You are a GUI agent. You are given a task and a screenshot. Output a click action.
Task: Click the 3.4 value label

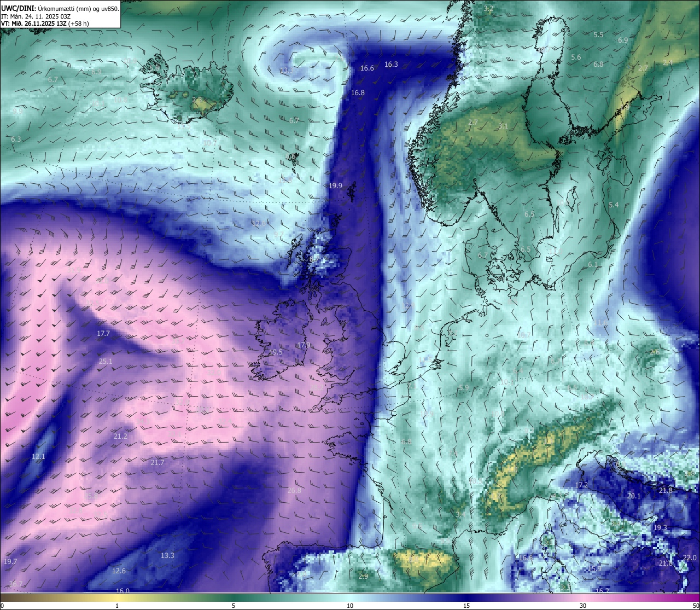(x=460, y=514)
